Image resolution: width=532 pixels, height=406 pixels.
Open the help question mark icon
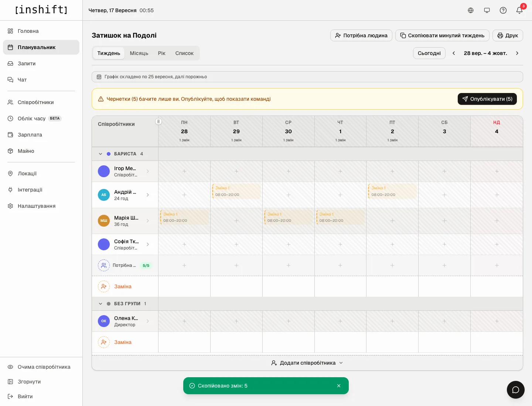503,10
